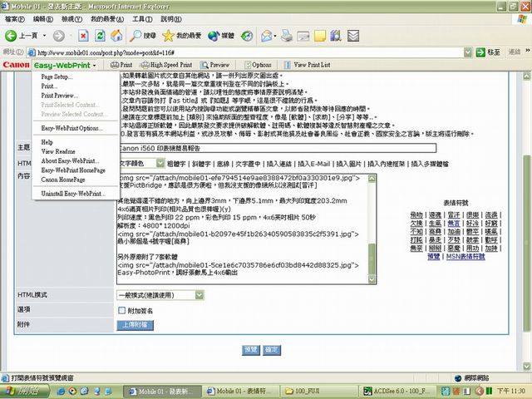The image size is (532, 399).
Task: Click the Canon logo in toolbar
Action: [x=16, y=65]
